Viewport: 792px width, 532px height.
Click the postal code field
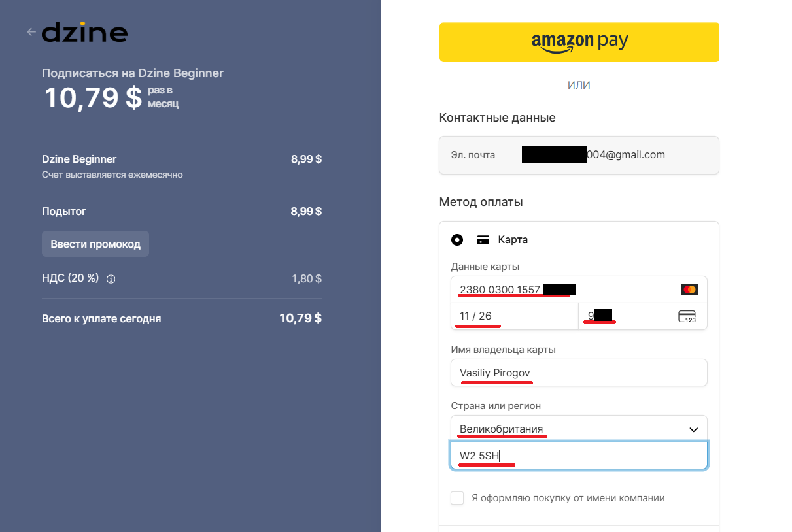click(579, 456)
